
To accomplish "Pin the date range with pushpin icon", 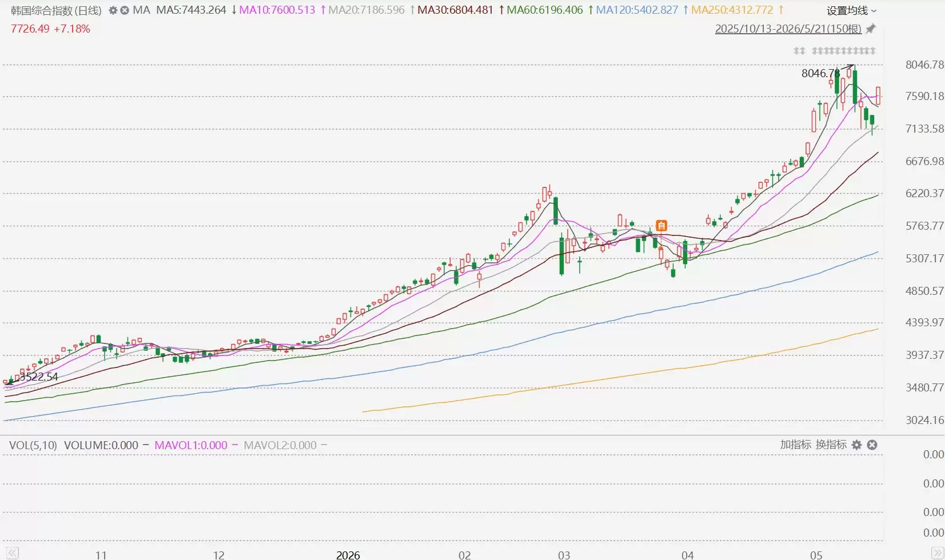I will (x=870, y=29).
